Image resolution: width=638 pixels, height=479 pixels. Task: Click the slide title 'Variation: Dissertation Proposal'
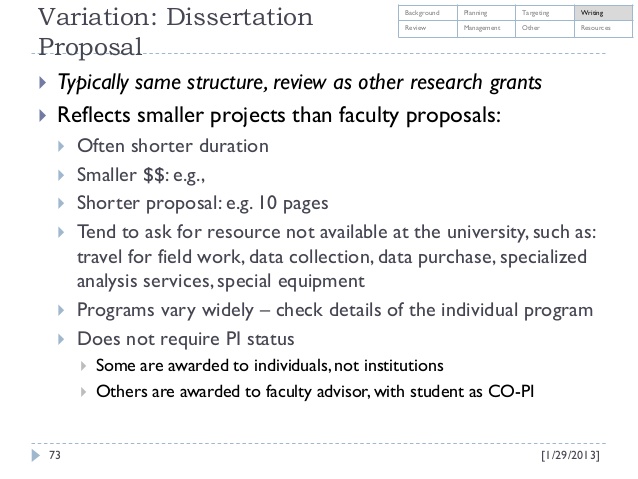click(x=175, y=32)
